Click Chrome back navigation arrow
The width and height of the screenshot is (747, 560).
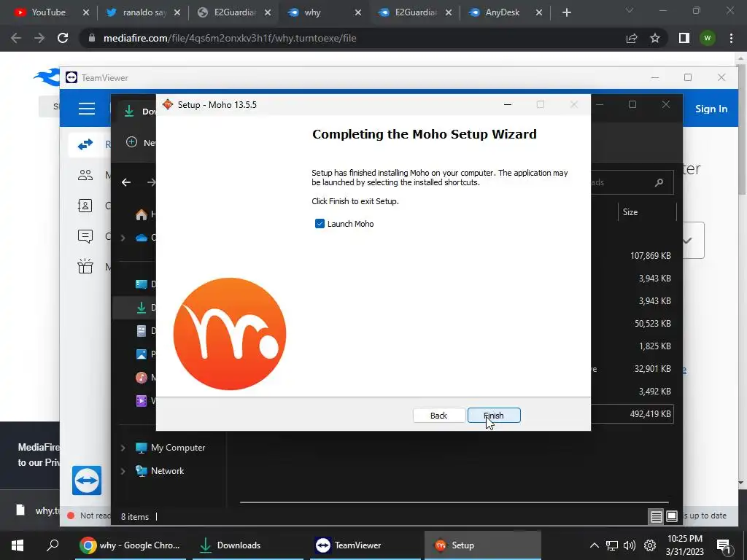16,38
